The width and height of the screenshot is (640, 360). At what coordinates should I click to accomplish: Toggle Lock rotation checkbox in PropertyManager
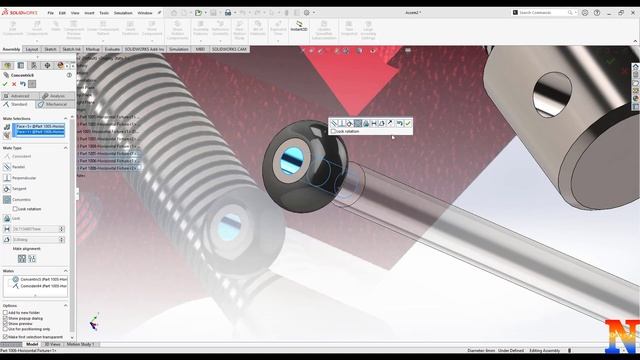(15, 209)
